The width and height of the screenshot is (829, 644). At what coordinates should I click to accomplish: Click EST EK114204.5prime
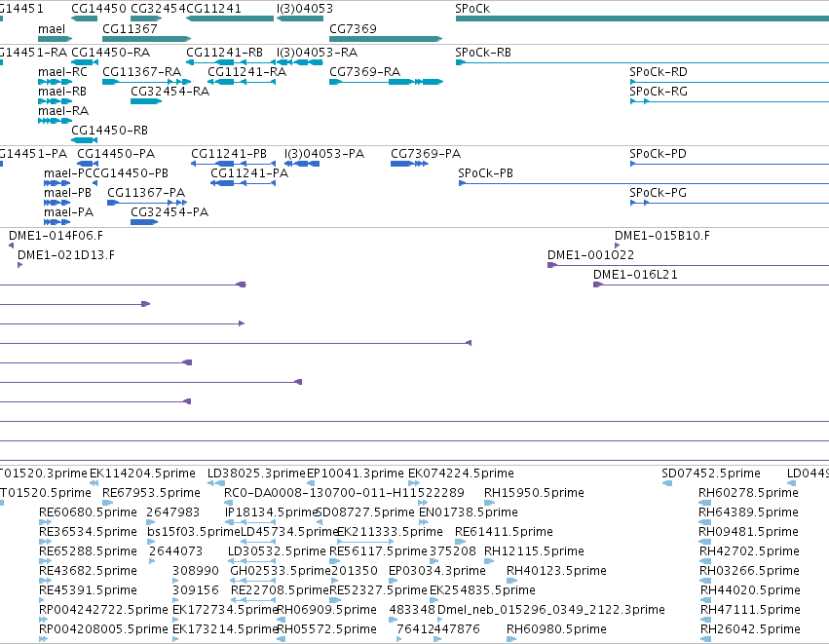tap(142, 474)
